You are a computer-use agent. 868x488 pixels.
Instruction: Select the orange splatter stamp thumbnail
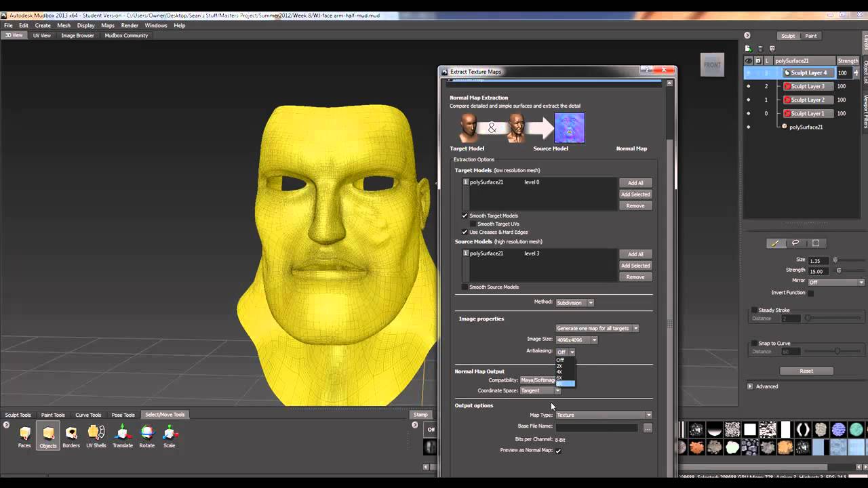(x=697, y=447)
